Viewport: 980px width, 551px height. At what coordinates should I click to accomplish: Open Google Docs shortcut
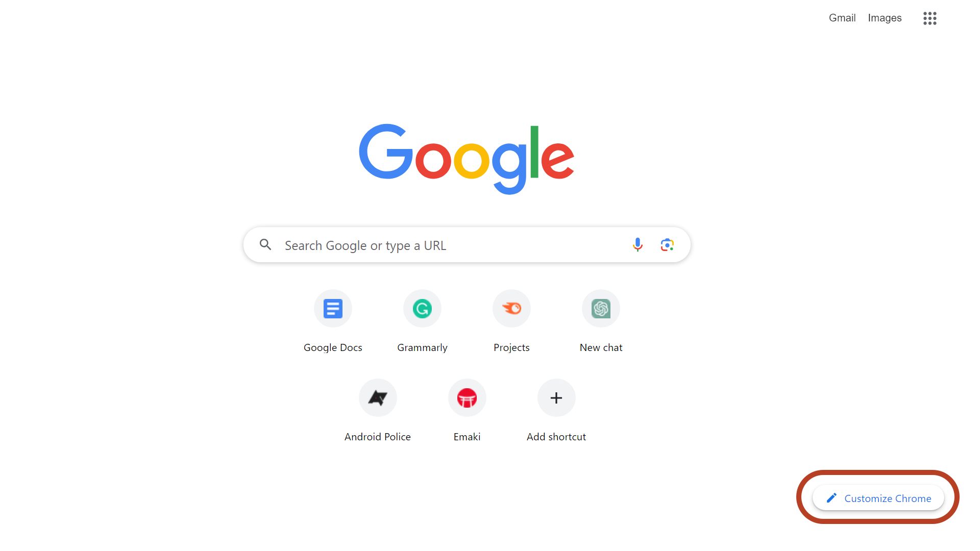point(332,308)
